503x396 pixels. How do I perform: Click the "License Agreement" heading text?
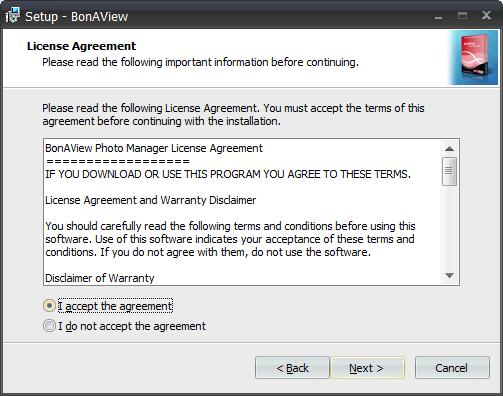[x=81, y=46]
